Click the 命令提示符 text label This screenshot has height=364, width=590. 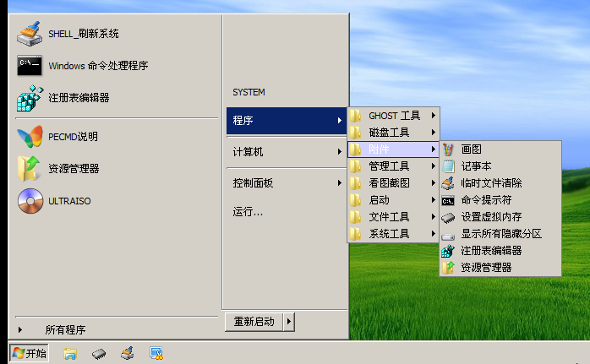point(487,200)
